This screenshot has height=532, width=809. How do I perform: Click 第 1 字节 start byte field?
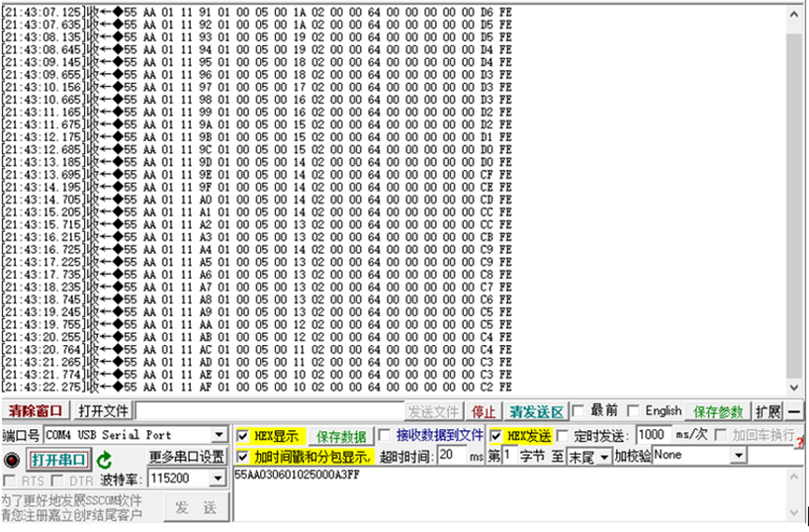(510, 455)
